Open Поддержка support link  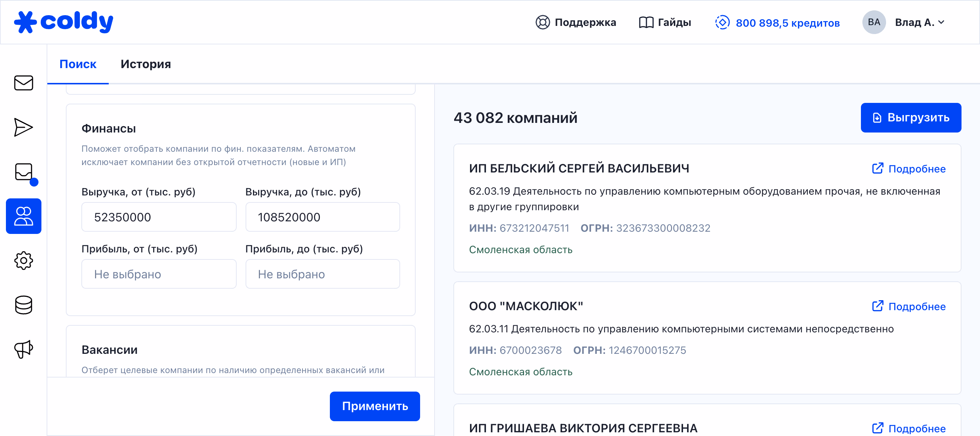[575, 23]
